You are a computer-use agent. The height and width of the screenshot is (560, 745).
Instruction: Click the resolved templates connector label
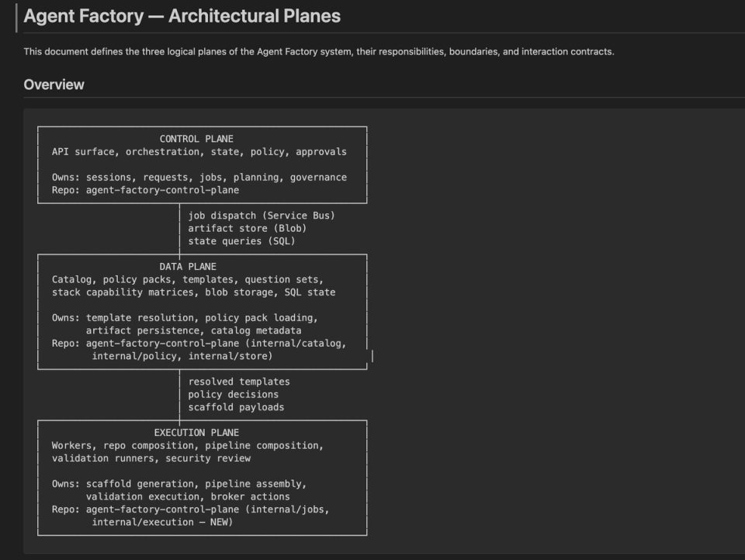[x=239, y=382]
